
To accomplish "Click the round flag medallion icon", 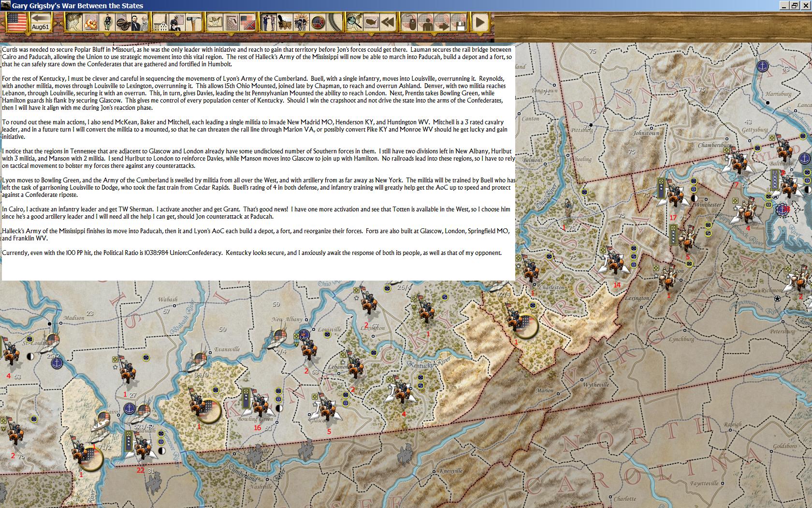I will coord(318,22).
